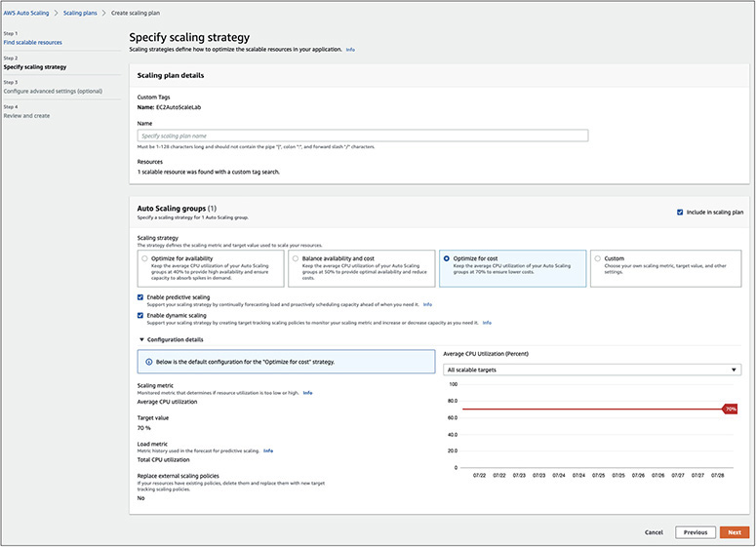Click the scaling plan Name input field
The height and width of the screenshot is (547, 756).
[363, 137]
